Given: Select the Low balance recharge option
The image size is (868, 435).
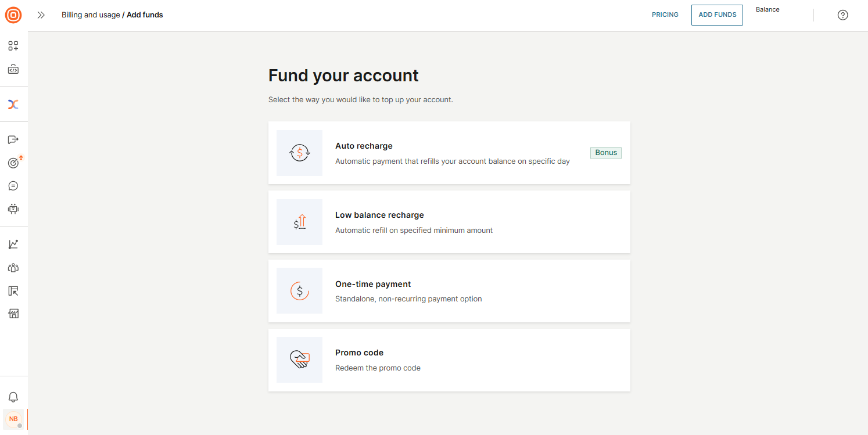Looking at the screenshot, I should pos(449,222).
